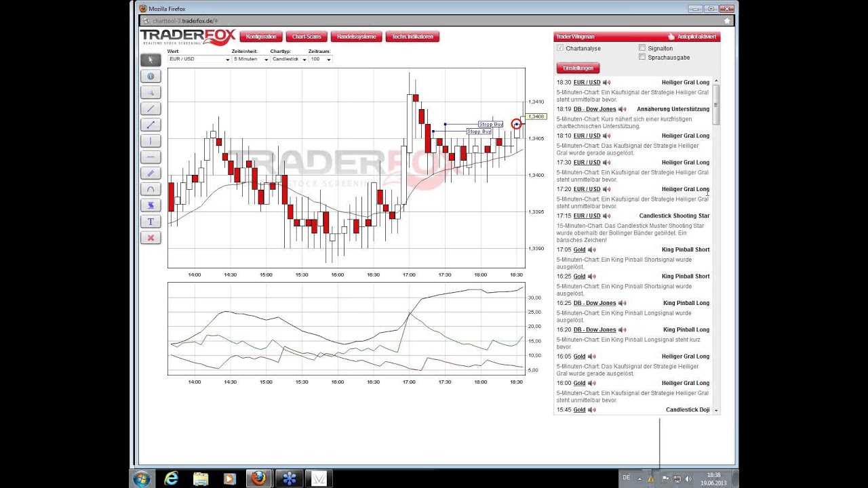This screenshot has width=868, height=488.
Task: Open the Chart-Scans menu
Action: pyautogui.click(x=307, y=37)
